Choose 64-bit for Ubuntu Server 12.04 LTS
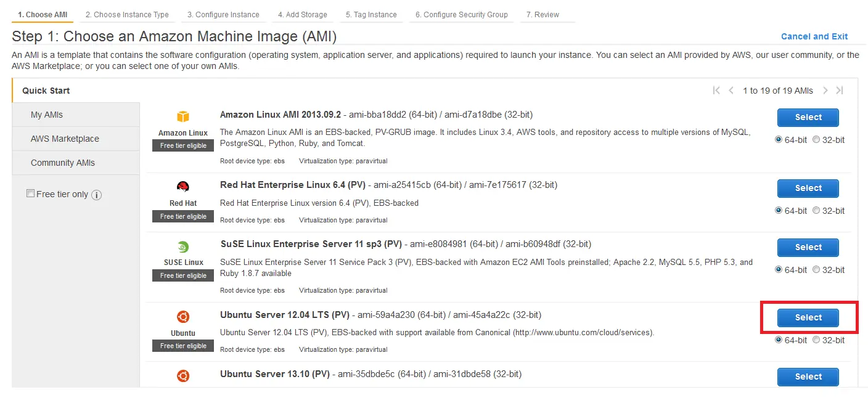 point(779,340)
